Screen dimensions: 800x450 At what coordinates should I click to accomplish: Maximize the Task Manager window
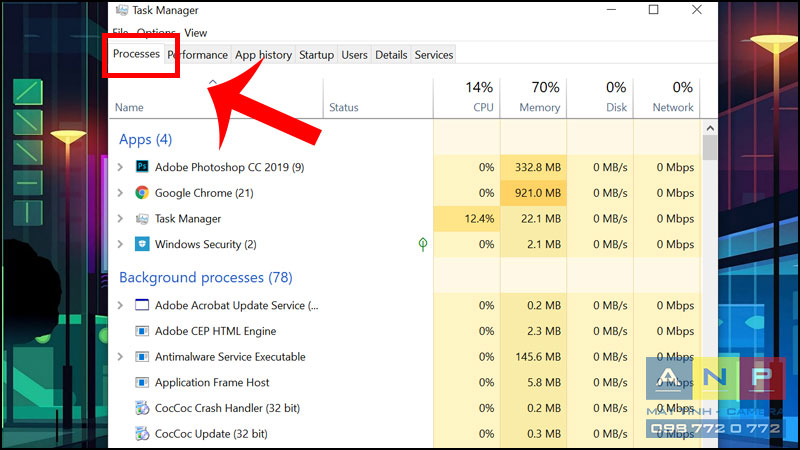(654, 10)
